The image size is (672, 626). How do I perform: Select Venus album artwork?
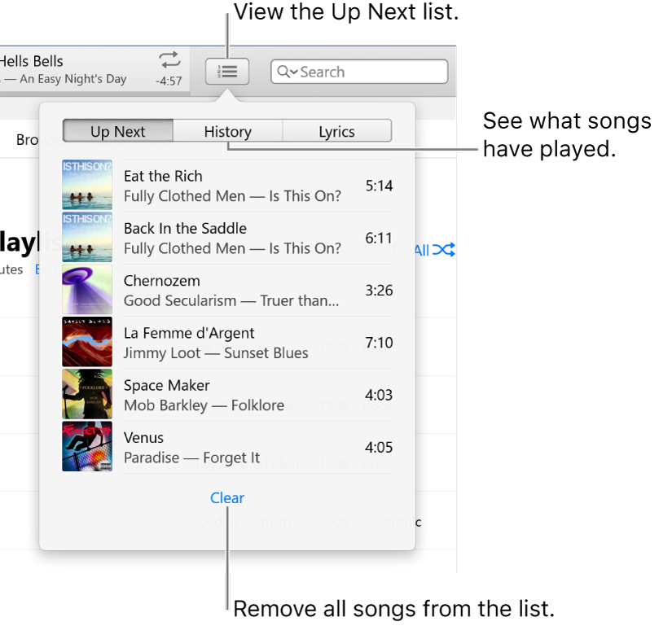point(87,446)
